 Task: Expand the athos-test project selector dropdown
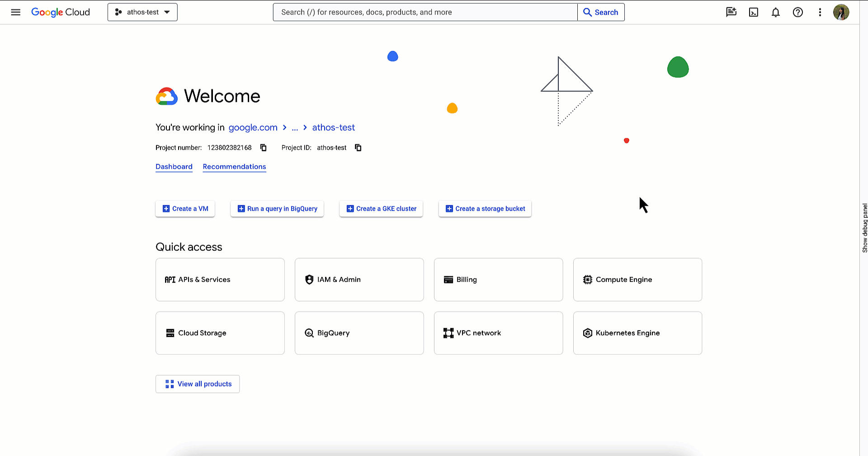142,12
